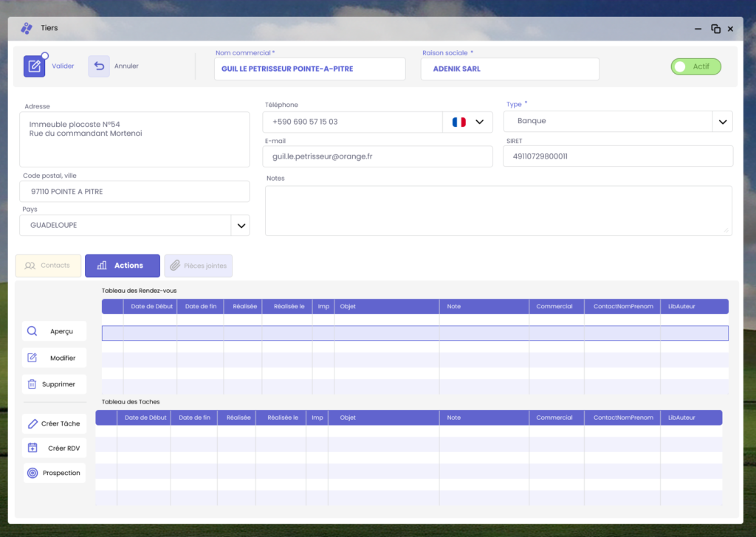Click the Supprimer trash icon
The height and width of the screenshot is (537, 756).
pos(32,384)
